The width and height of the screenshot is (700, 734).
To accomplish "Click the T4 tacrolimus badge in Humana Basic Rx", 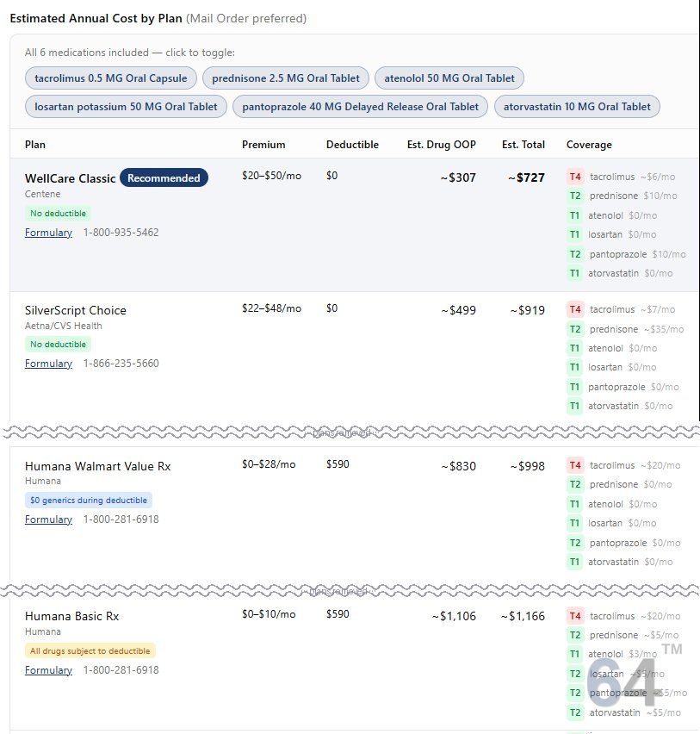I will click(x=574, y=615).
